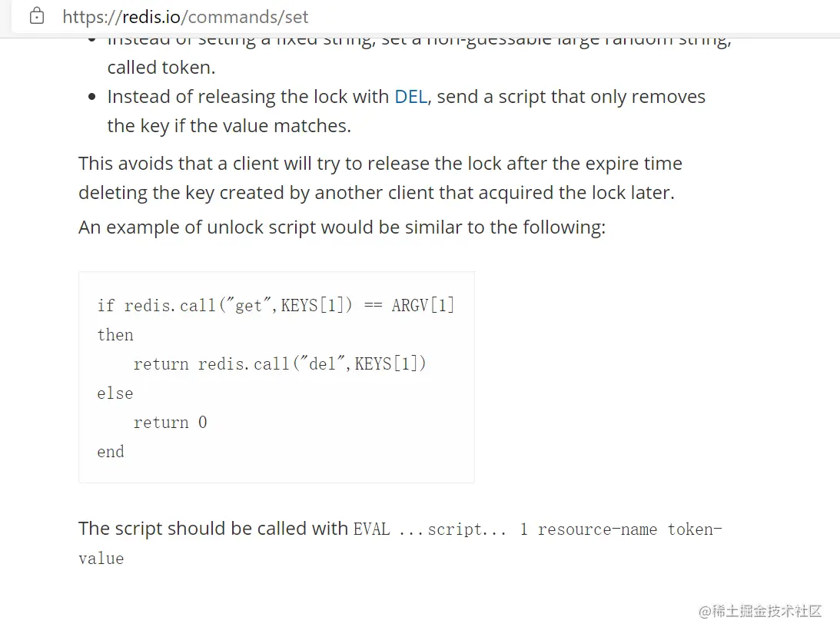
Task: Click the 'Instead of releasing the lock with' text
Action: pos(248,97)
